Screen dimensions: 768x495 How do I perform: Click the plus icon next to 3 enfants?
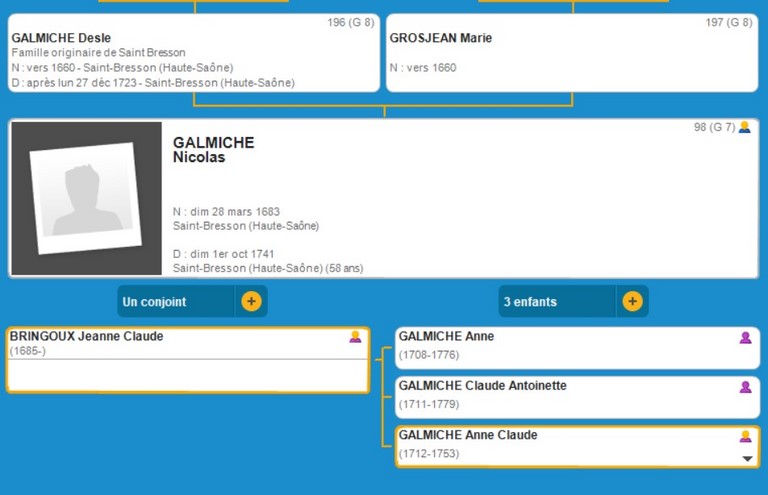coord(632,301)
